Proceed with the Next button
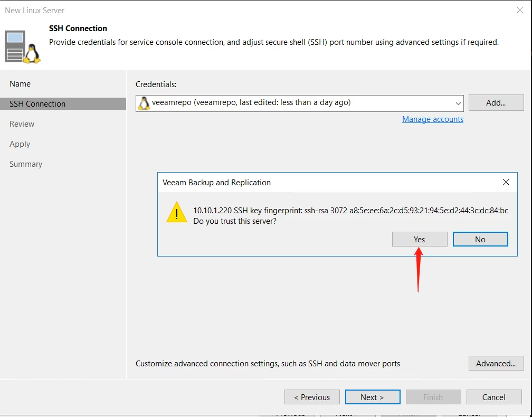The height and width of the screenshot is (417, 532). coord(372,397)
